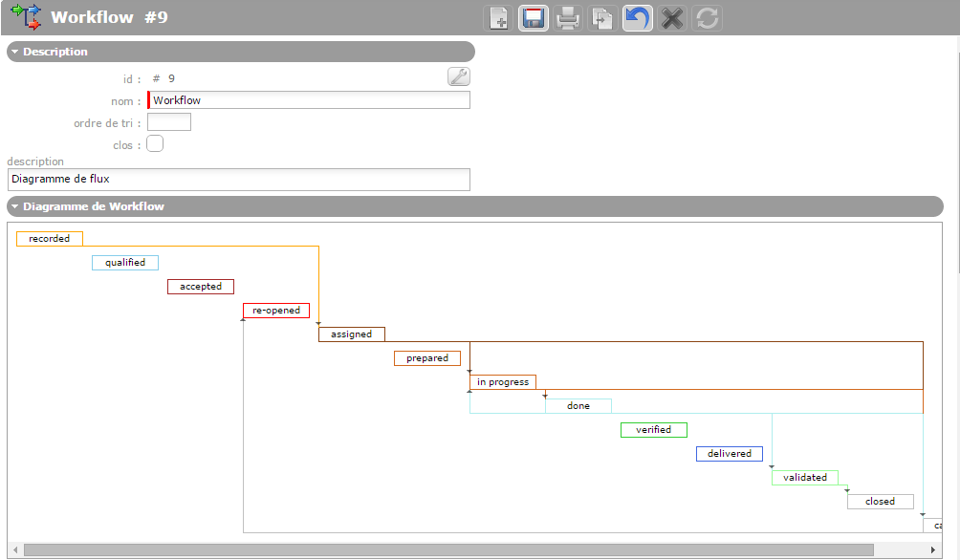960x560 pixels.
Task: Toggle the 'clos' checkbox
Action: point(155,143)
